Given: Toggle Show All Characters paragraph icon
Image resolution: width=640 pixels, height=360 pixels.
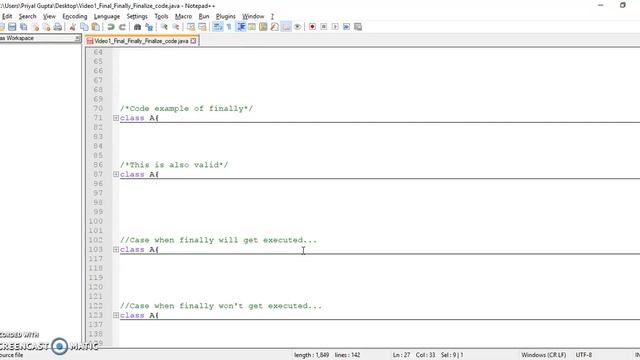Looking at the screenshot, I should pos(229,27).
